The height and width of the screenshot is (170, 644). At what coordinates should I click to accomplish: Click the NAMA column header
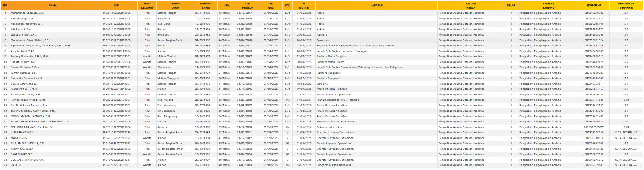53,6
